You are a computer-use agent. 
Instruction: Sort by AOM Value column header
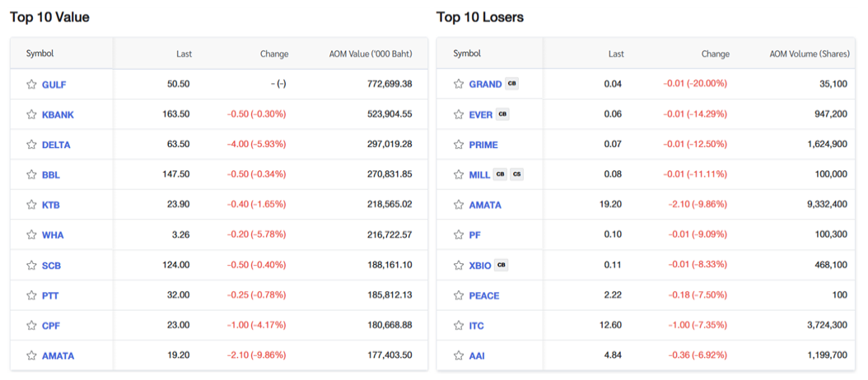tap(371, 54)
